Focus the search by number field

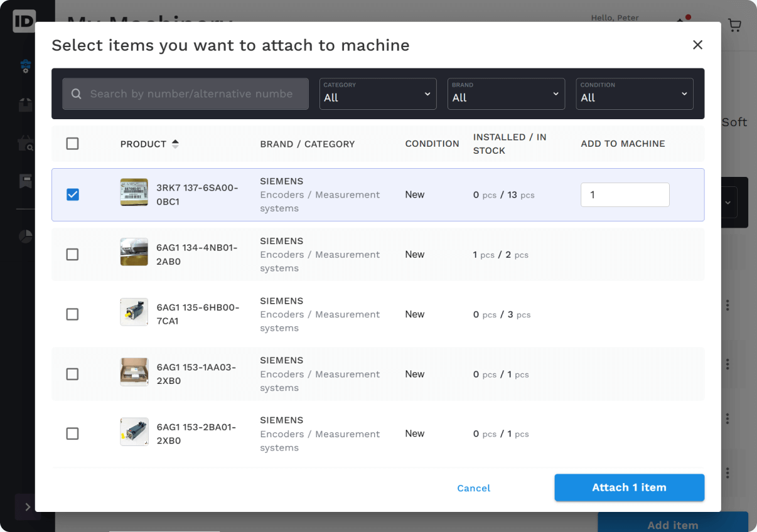tap(191, 94)
